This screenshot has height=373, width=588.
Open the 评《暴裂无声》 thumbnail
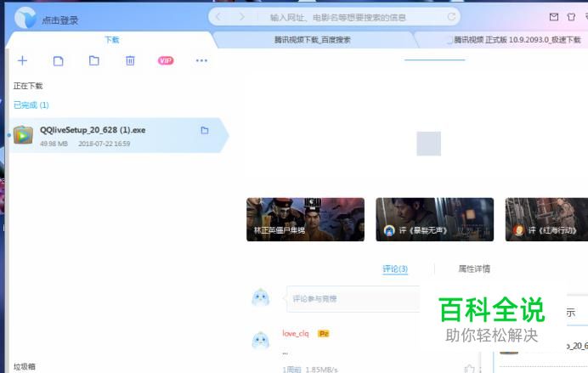(x=434, y=219)
